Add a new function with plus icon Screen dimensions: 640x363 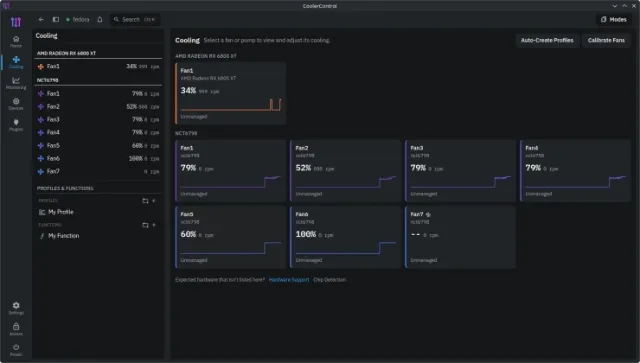pos(154,225)
